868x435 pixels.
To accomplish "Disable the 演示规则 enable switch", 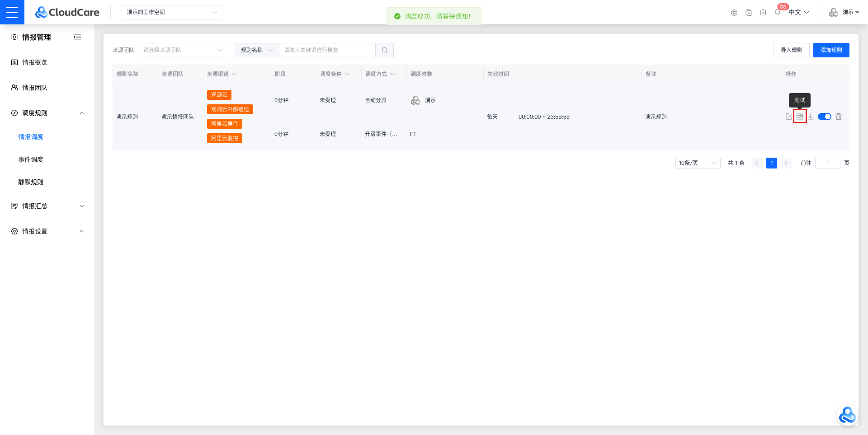I will pyautogui.click(x=825, y=117).
